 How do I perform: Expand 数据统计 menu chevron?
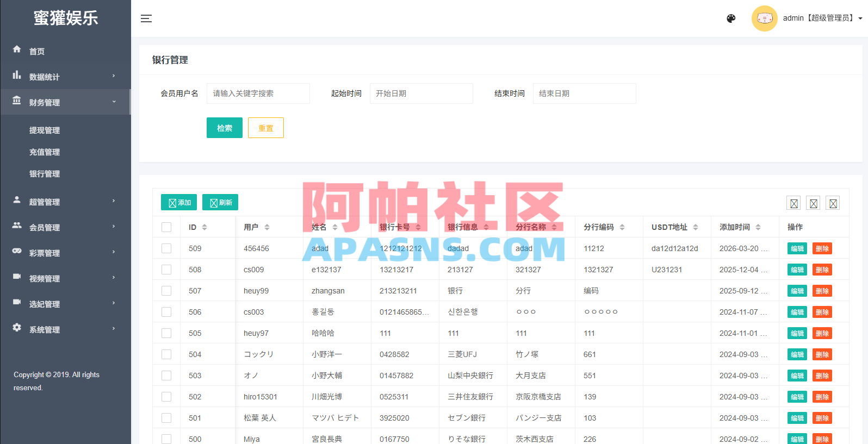pos(114,76)
